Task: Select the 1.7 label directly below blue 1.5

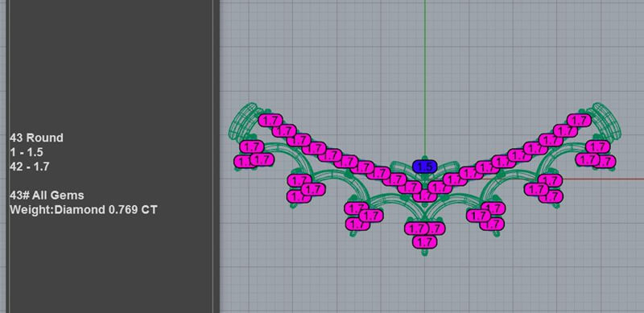Action: [425, 196]
